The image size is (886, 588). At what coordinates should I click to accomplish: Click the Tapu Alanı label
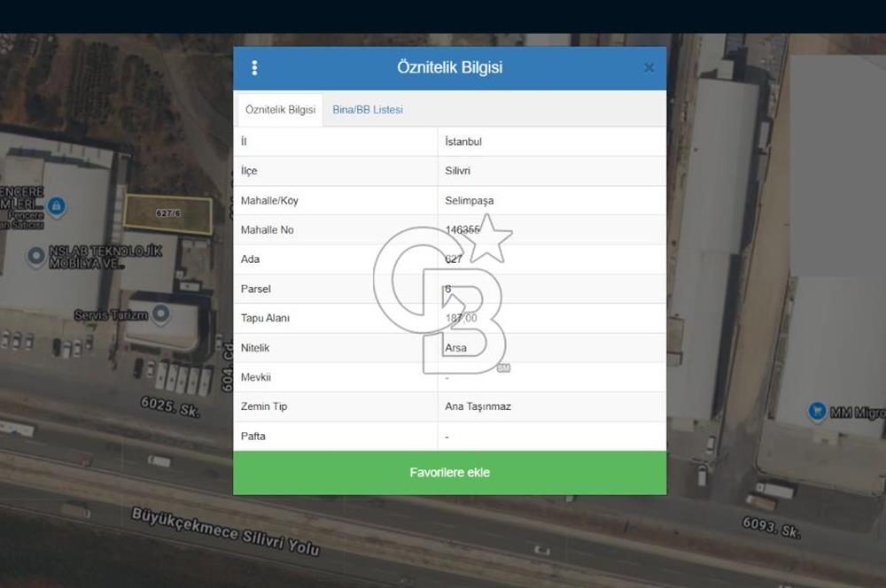(x=265, y=318)
